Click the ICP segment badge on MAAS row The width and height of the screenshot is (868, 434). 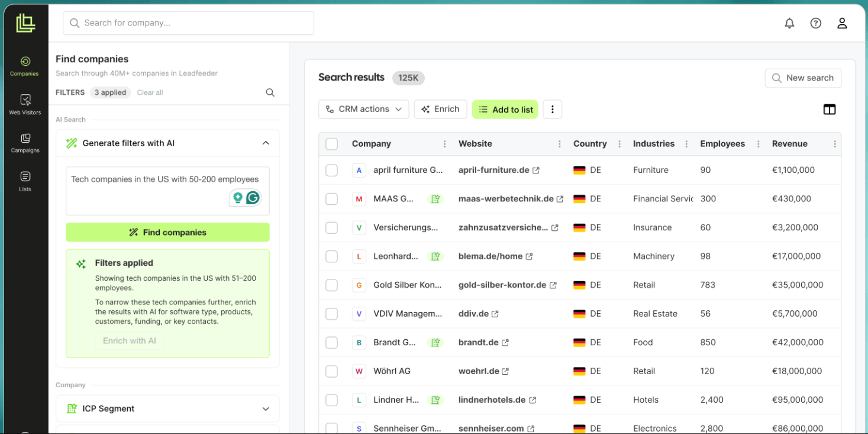435,199
